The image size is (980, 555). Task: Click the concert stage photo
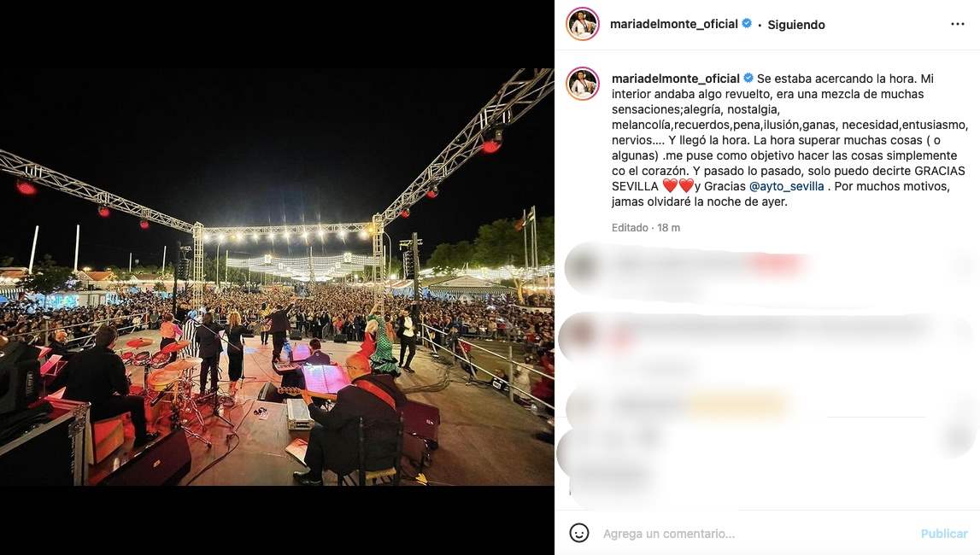277,277
